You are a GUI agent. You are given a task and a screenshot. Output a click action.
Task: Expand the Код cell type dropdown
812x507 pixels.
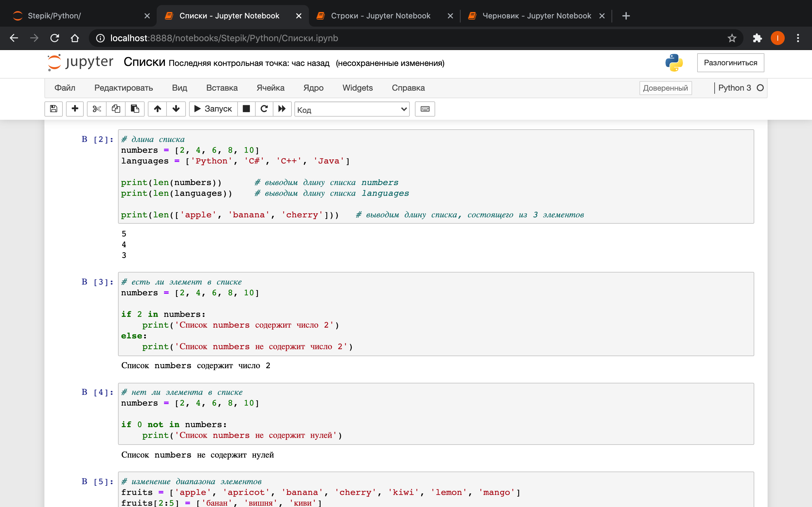(352, 109)
